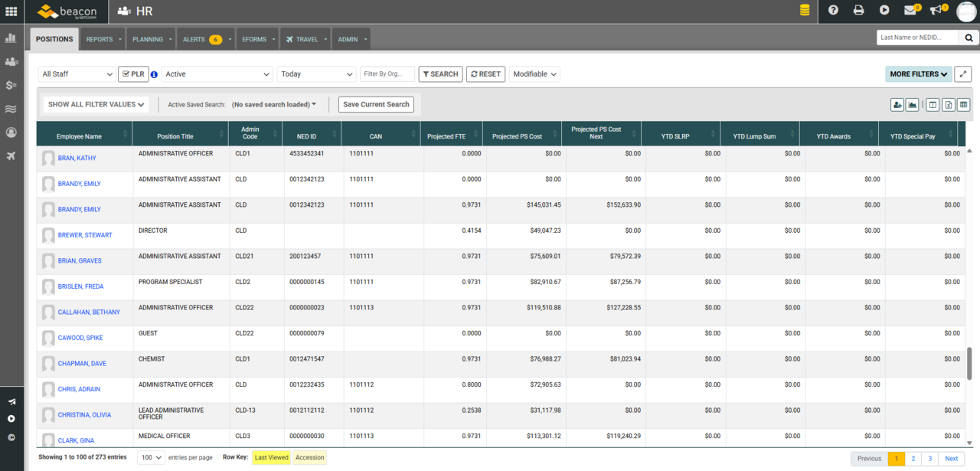Open the messages envelope icon
980x471 pixels.
(910, 11)
